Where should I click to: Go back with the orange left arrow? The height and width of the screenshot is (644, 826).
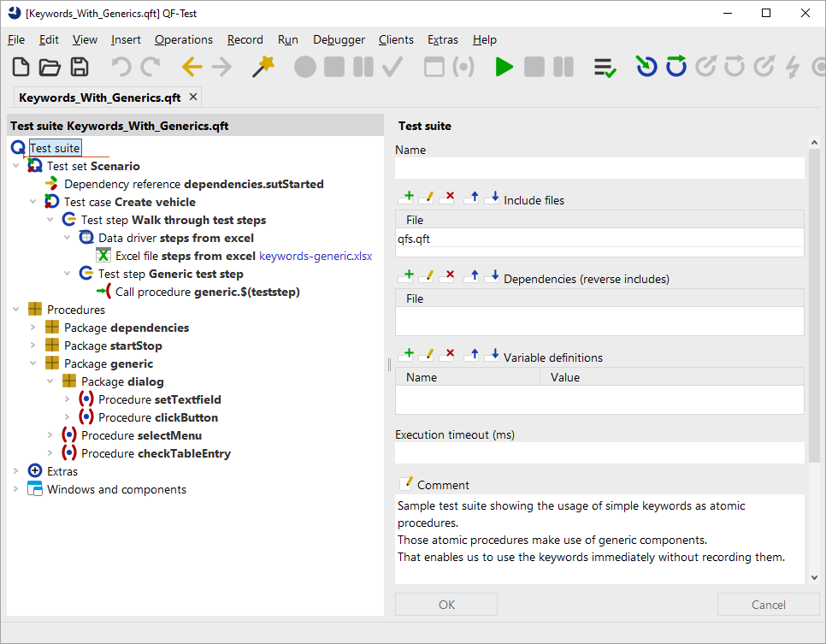[x=192, y=67]
